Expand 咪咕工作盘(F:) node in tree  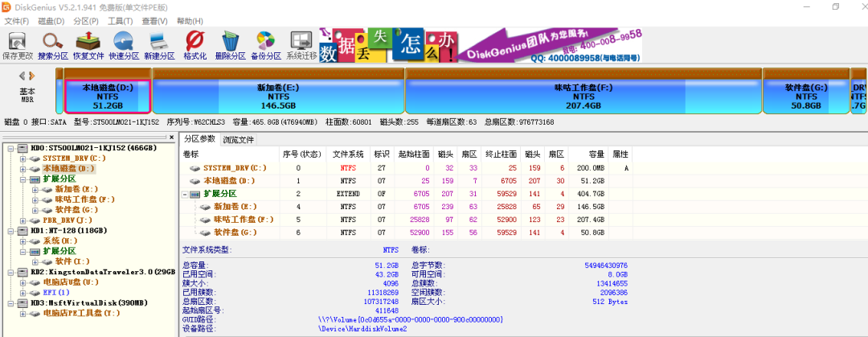(35, 199)
